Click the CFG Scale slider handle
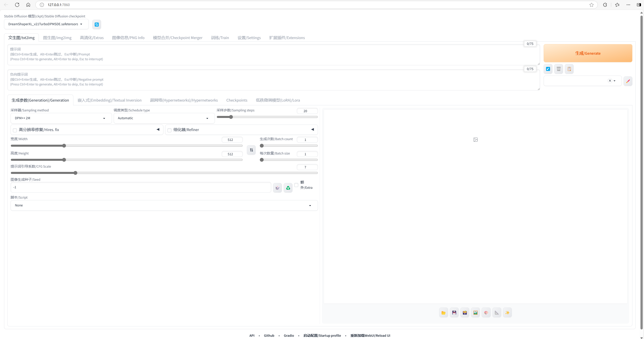This screenshot has height=339, width=644. pyautogui.click(x=75, y=173)
